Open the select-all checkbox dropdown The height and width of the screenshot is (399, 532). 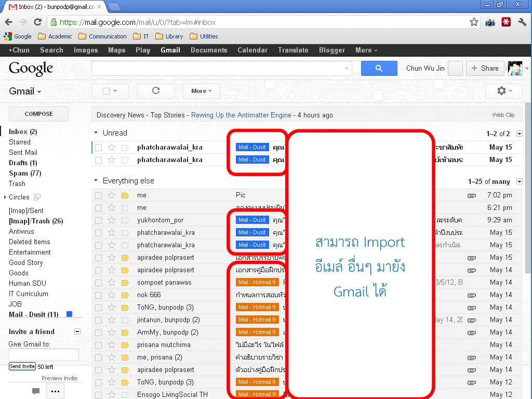[115, 91]
